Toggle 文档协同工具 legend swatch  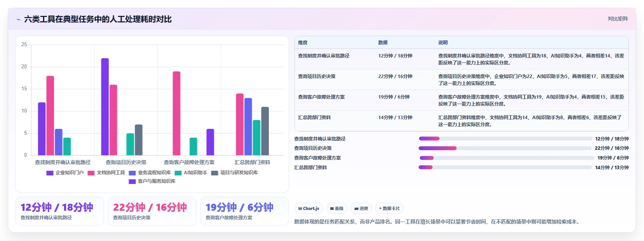(91, 173)
